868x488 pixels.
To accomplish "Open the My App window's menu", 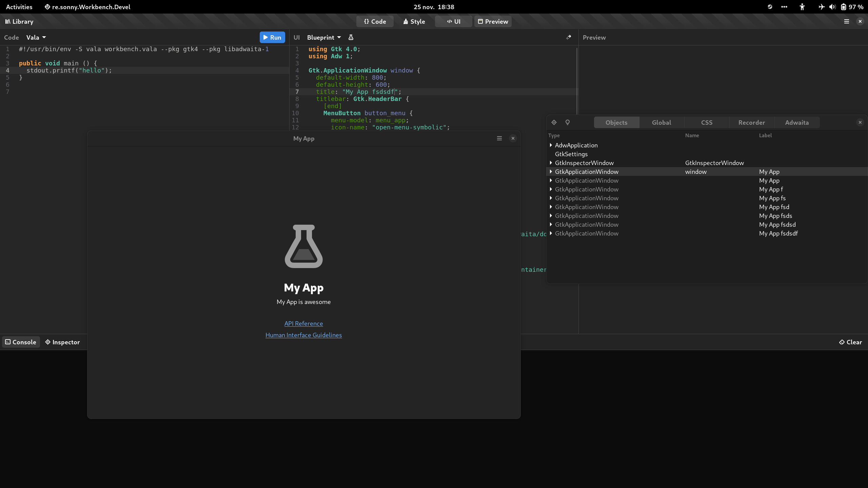I will 499,138.
